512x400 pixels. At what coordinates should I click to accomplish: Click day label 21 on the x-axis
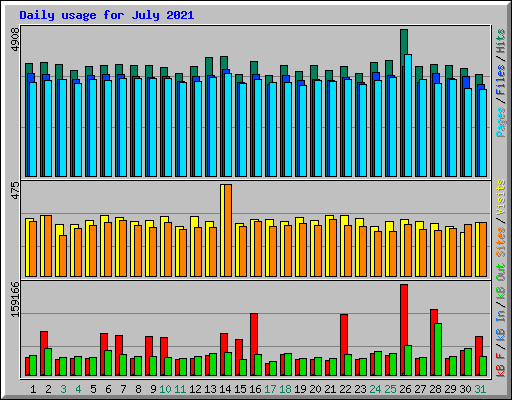pos(330,389)
